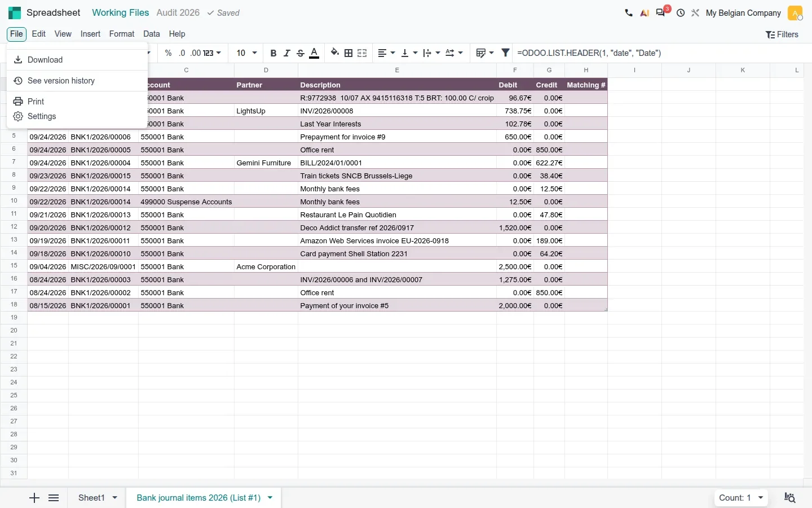Click the Odoo Spreadsheet app logo
Image resolution: width=812 pixels, height=508 pixels.
click(15, 12)
